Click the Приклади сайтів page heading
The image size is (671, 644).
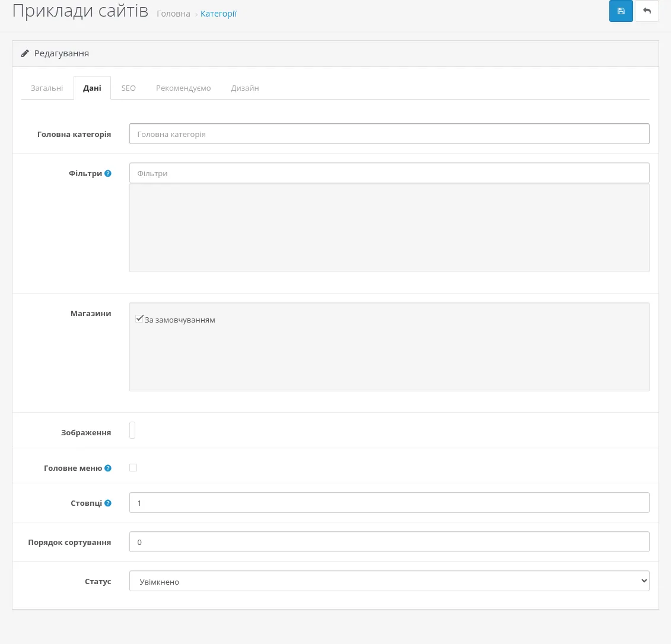(x=80, y=11)
